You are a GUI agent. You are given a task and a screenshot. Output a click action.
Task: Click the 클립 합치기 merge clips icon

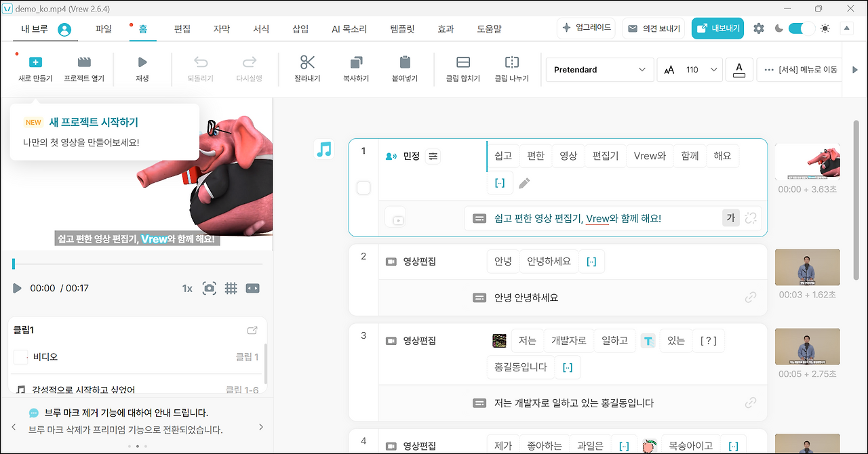coord(463,62)
